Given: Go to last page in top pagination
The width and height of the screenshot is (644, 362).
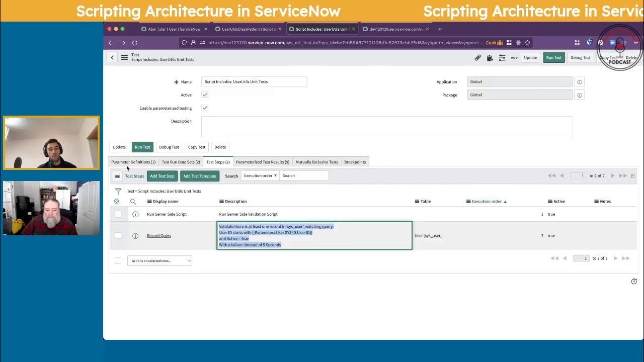Looking at the screenshot, I should (623, 175).
